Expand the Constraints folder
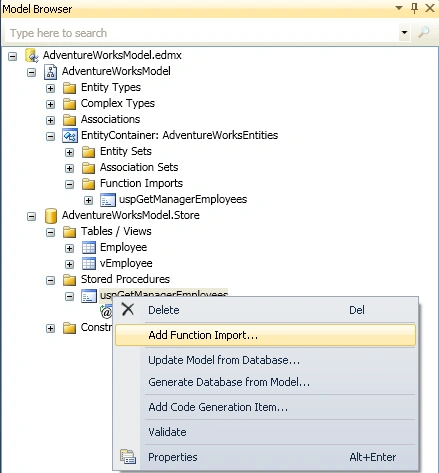This screenshot has width=439, height=473. (x=50, y=328)
